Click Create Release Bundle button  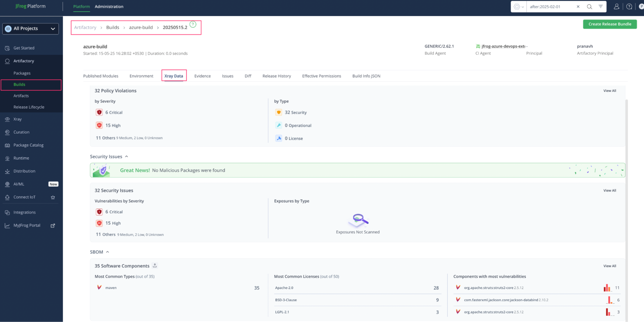point(610,24)
